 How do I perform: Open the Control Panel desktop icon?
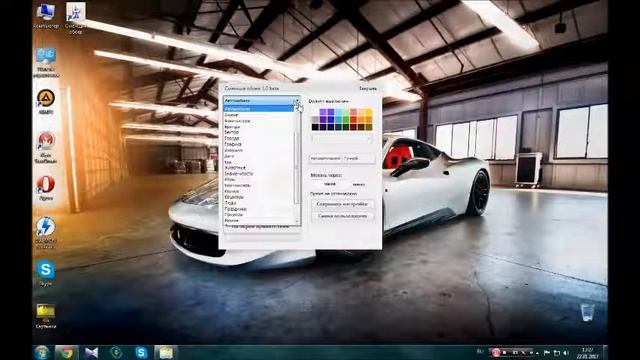click(x=46, y=62)
